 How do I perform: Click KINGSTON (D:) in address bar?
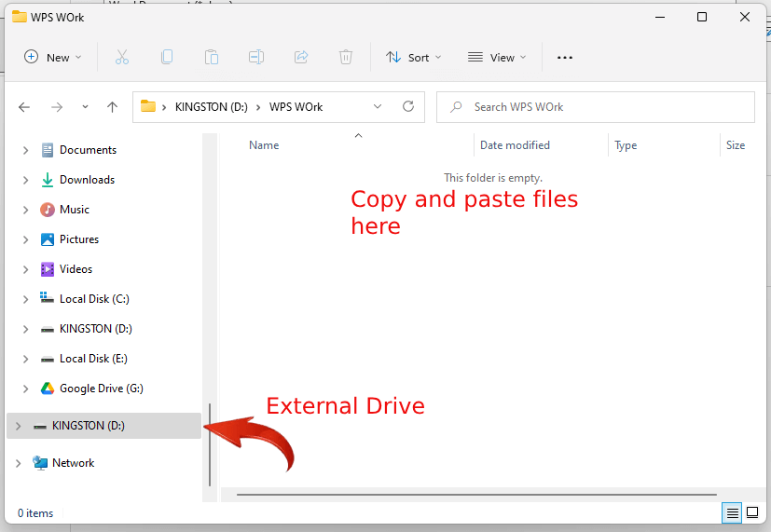click(212, 107)
